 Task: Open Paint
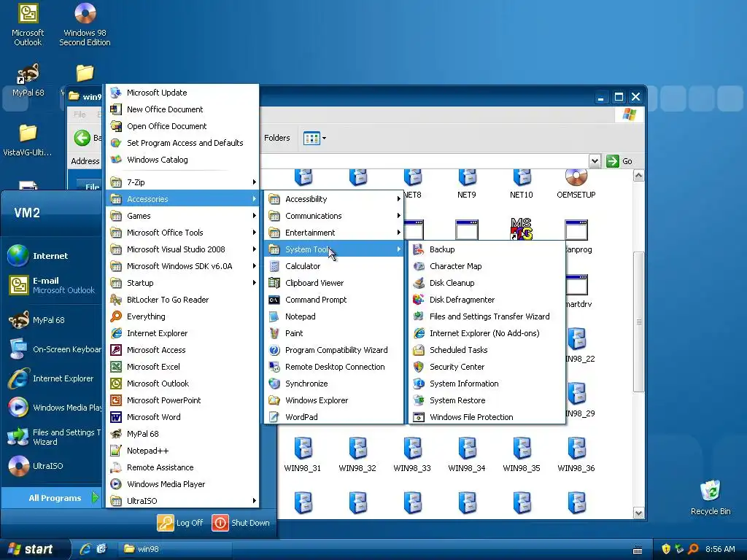(x=334, y=333)
